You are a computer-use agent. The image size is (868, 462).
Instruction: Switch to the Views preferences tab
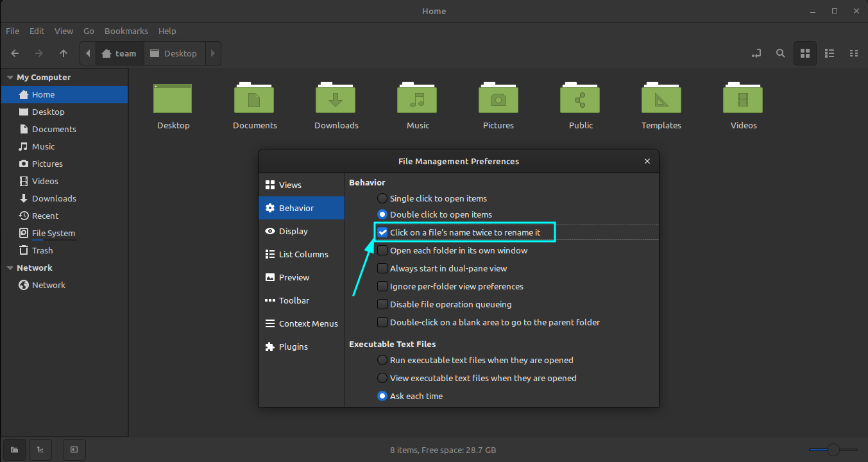tap(302, 185)
